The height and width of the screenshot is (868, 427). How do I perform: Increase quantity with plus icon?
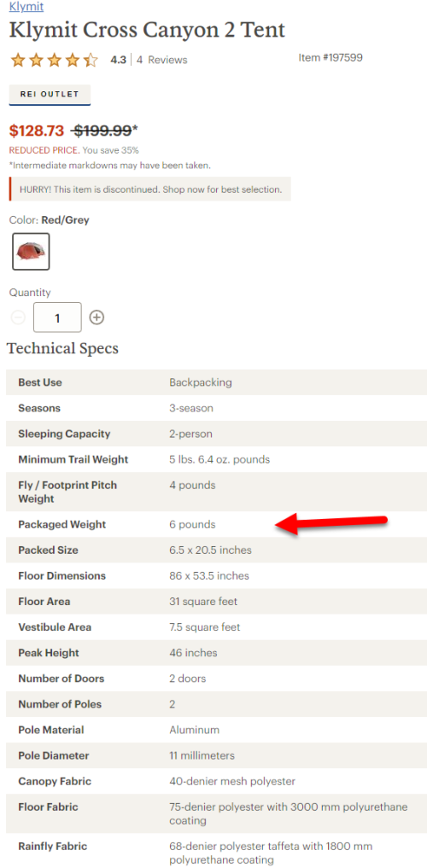coord(97,317)
